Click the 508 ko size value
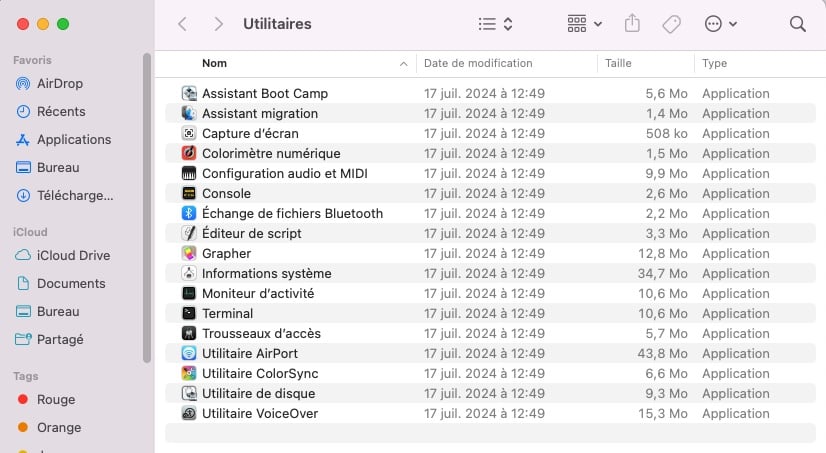This screenshot has height=453, width=826. point(666,133)
